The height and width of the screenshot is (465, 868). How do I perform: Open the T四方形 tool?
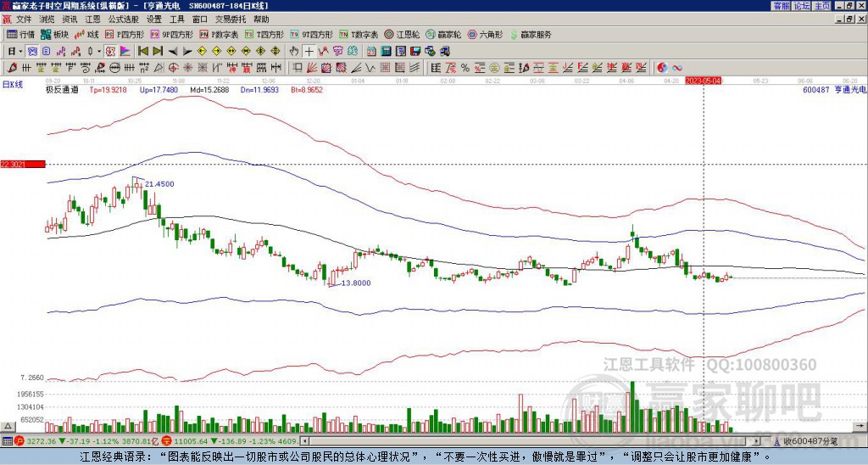(264, 35)
